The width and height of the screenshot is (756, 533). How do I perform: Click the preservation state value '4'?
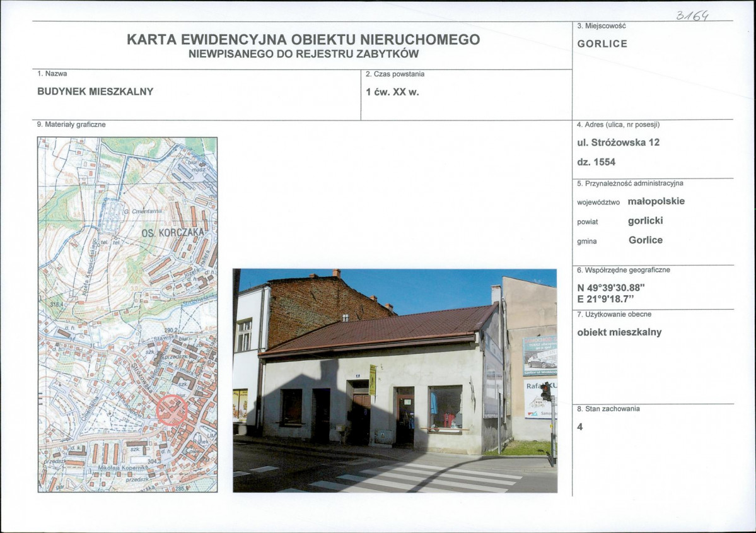coord(580,427)
